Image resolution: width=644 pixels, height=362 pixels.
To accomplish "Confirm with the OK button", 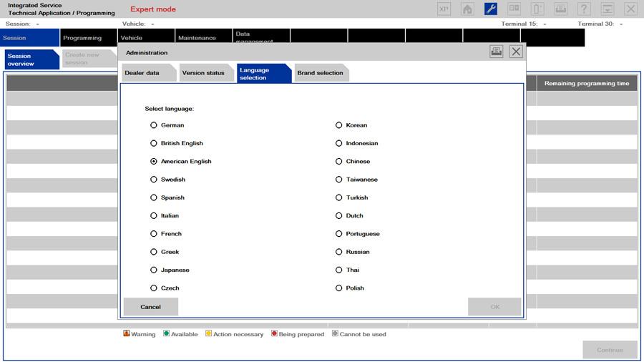I will [x=494, y=307].
